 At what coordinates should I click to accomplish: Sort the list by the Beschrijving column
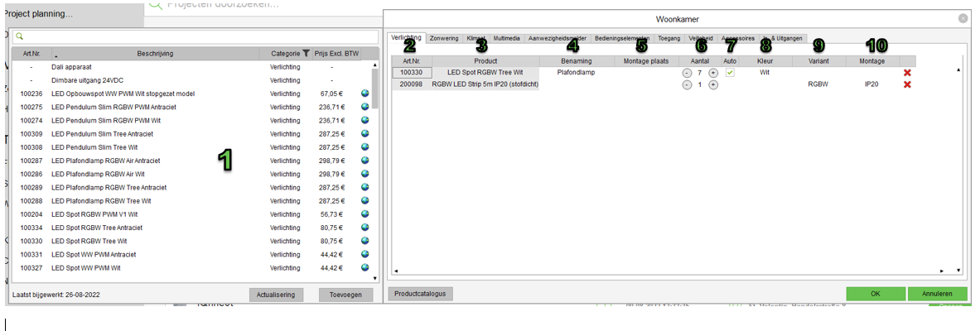click(156, 54)
